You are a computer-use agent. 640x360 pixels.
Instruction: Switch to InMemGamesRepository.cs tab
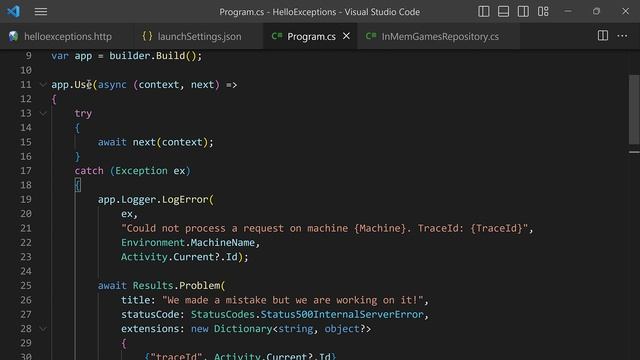click(439, 36)
